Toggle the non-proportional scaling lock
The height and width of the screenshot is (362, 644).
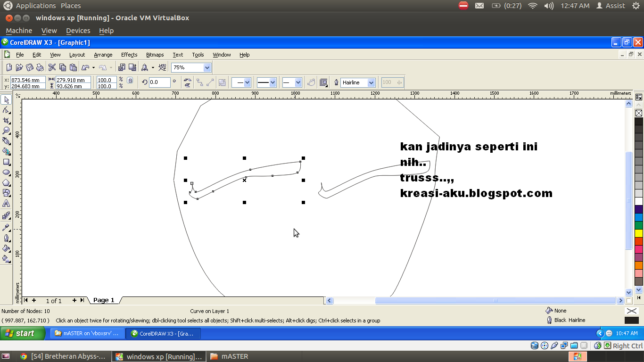click(131, 81)
